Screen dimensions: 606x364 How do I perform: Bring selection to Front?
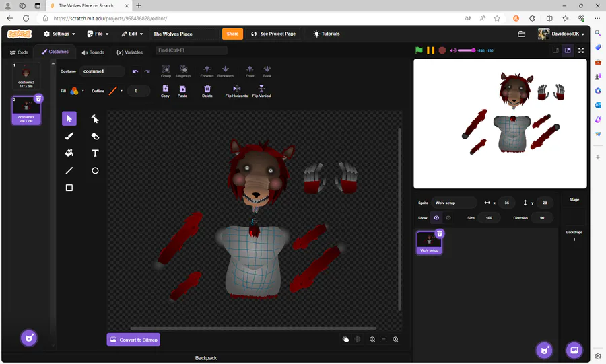click(x=250, y=71)
